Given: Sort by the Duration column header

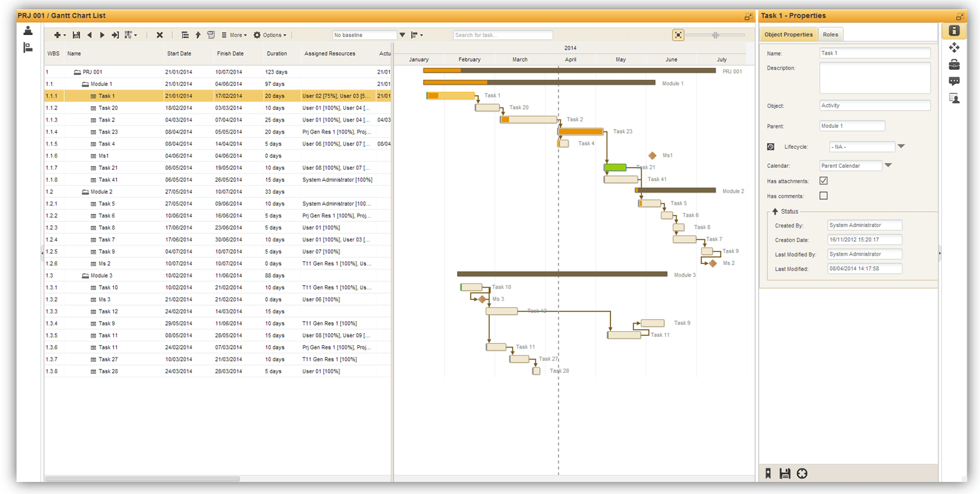Looking at the screenshot, I should pyautogui.click(x=277, y=54).
